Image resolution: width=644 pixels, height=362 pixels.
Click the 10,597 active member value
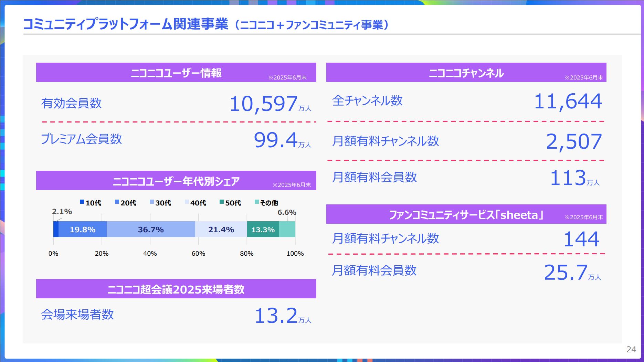[263, 104]
